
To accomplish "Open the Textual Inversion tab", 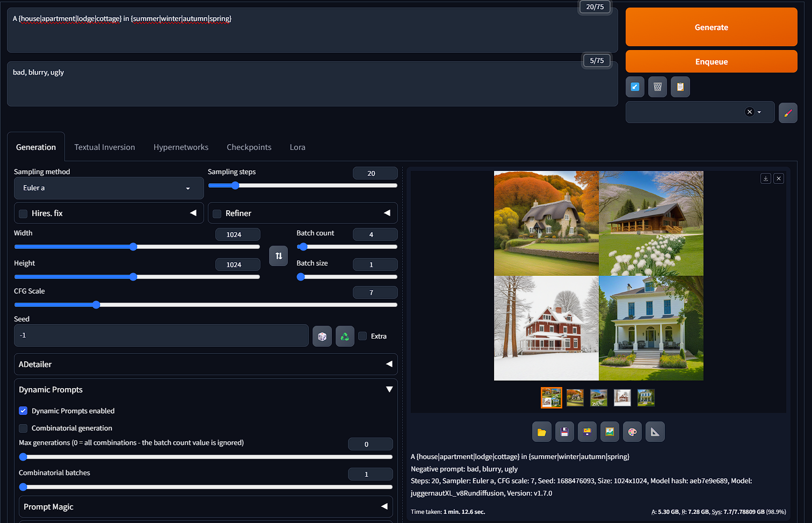I will tap(105, 147).
